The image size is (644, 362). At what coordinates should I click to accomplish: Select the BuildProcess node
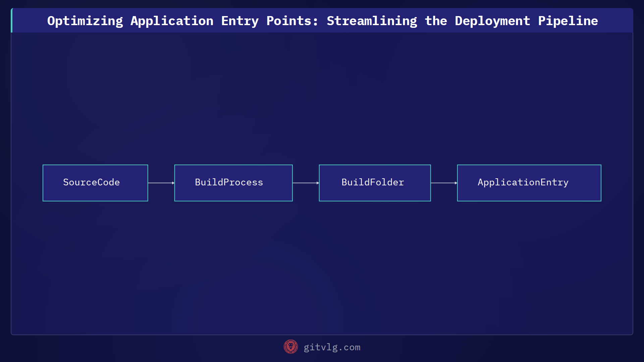[x=233, y=183]
